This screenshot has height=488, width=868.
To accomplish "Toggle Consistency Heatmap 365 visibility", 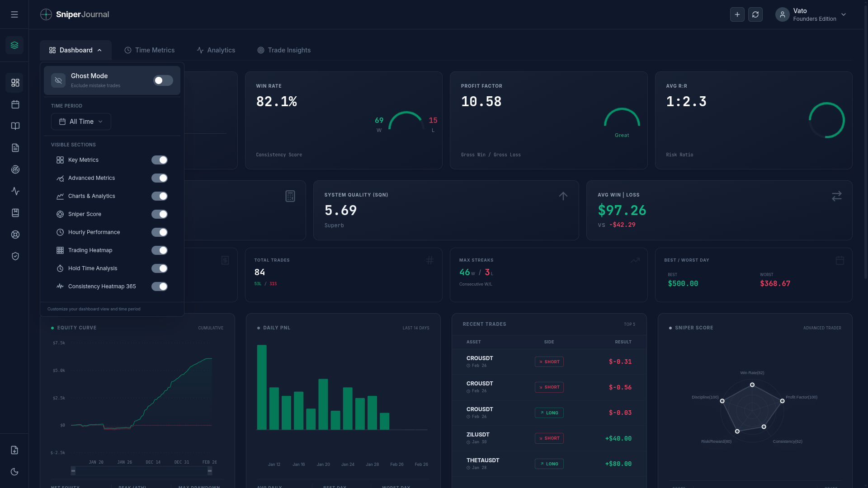I will pyautogui.click(x=160, y=286).
